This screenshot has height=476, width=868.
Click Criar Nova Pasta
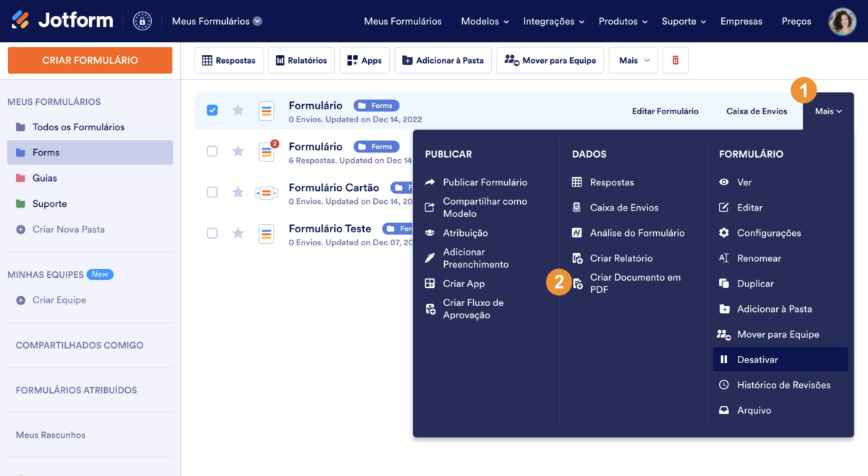(61, 229)
